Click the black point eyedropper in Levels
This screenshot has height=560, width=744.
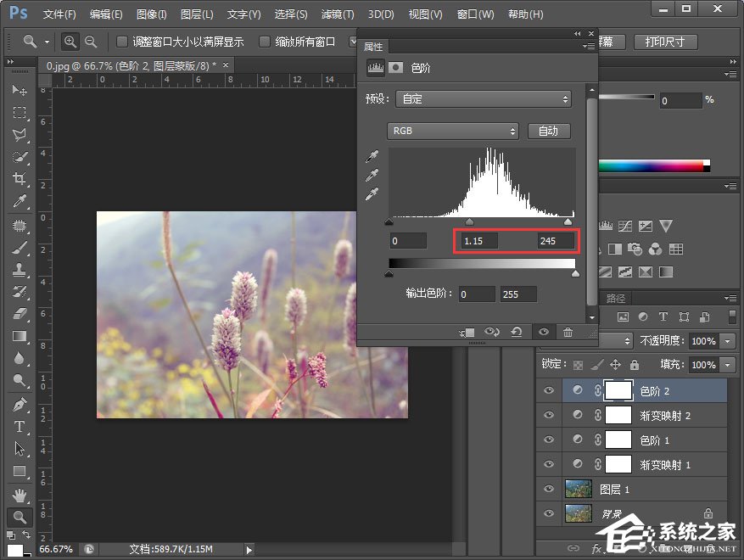coord(372,156)
